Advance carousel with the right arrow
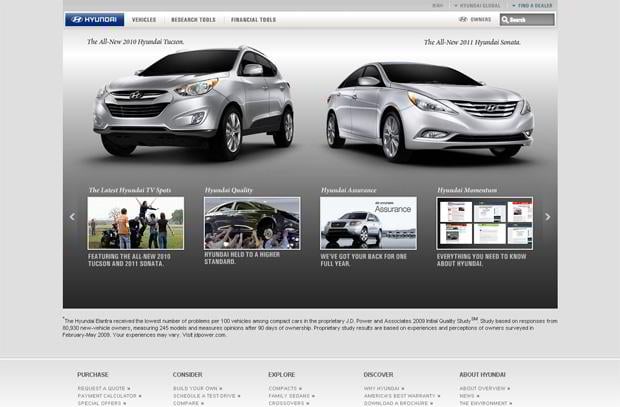The height and width of the screenshot is (407, 620). click(x=547, y=216)
